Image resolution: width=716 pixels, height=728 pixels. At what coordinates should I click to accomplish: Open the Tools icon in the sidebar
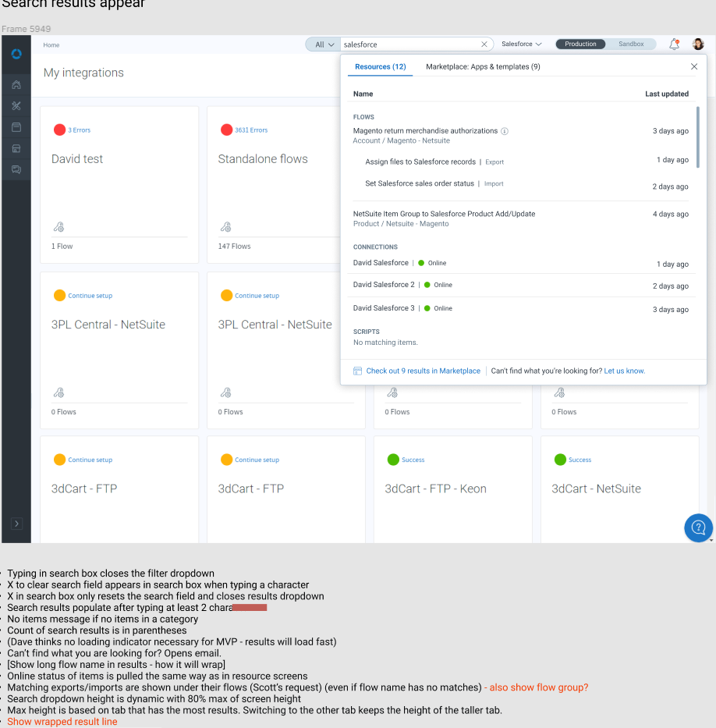[16, 106]
